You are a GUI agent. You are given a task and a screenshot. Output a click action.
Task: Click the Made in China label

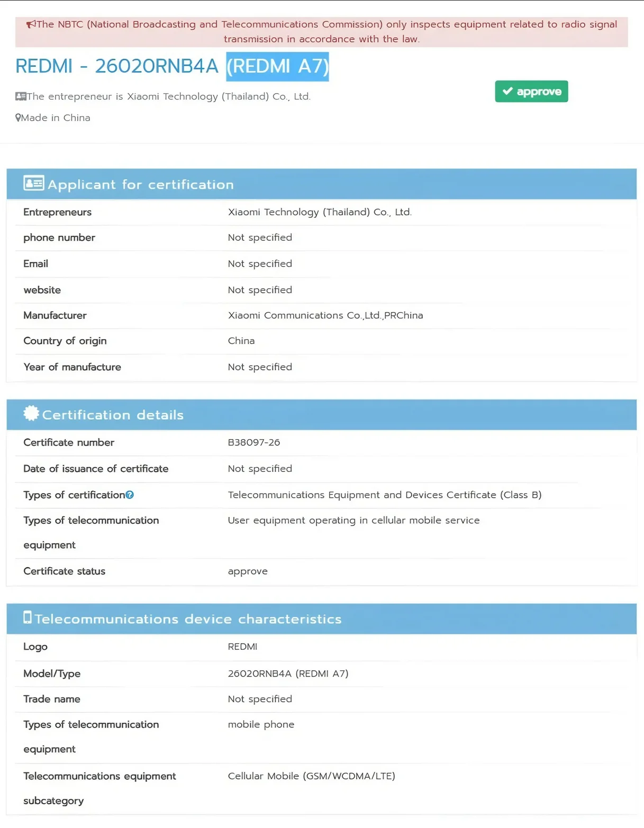point(56,117)
